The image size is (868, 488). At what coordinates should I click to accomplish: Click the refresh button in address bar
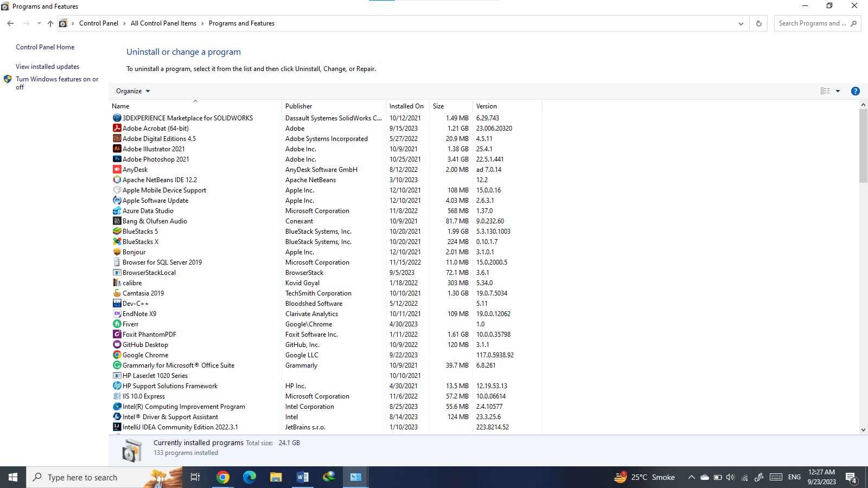click(759, 23)
